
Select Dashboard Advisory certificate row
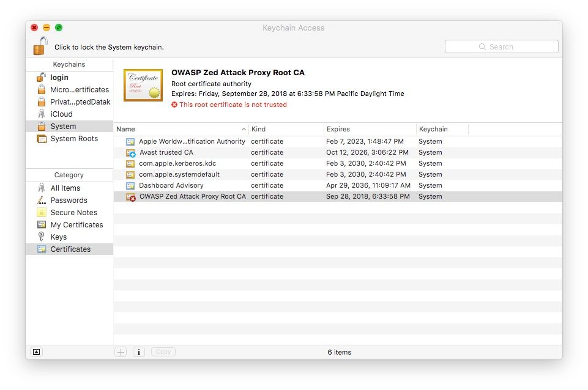(338, 185)
